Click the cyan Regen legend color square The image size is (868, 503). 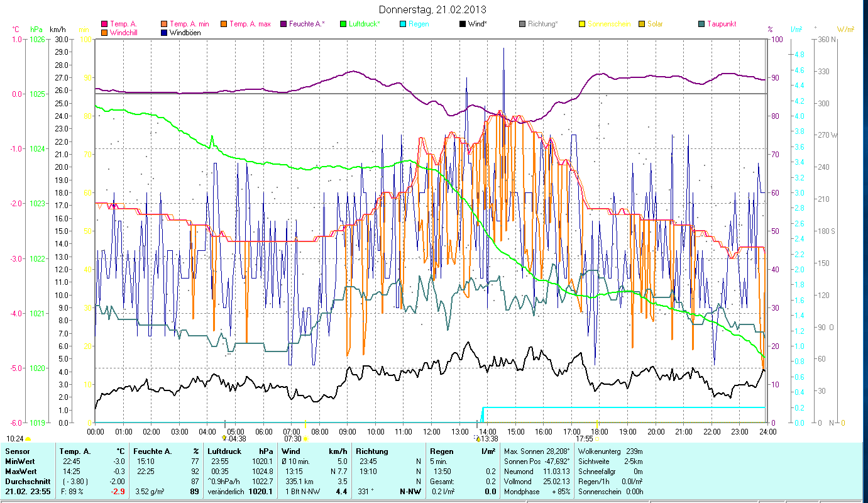402,24
